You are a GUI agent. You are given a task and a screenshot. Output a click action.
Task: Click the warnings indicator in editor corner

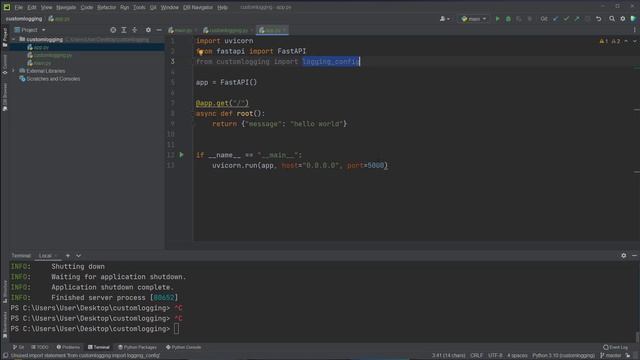pos(610,41)
